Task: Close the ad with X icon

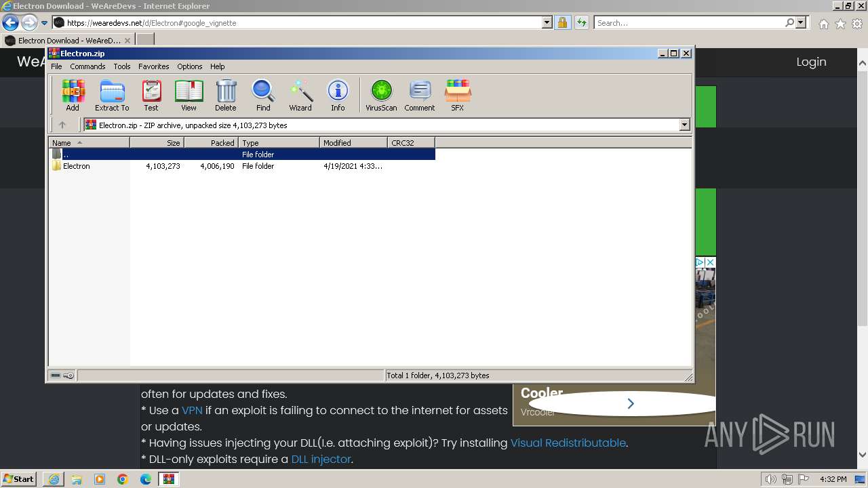Action: (x=710, y=262)
